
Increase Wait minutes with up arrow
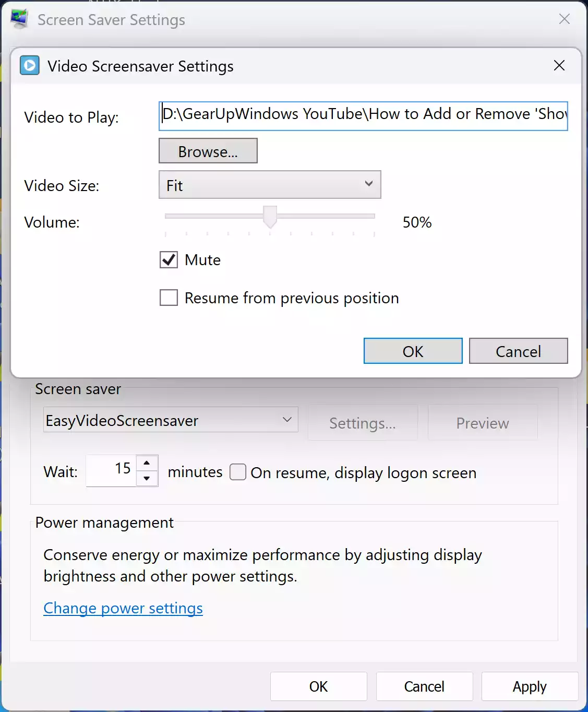coord(148,464)
